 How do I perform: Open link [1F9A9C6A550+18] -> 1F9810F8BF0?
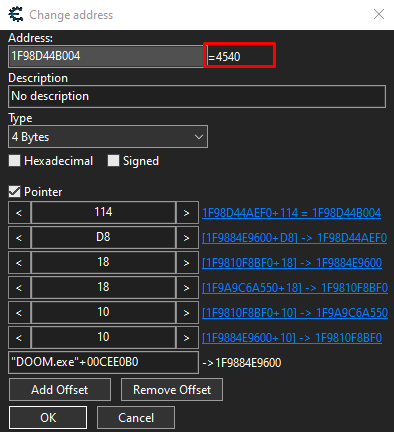point(295,288)
